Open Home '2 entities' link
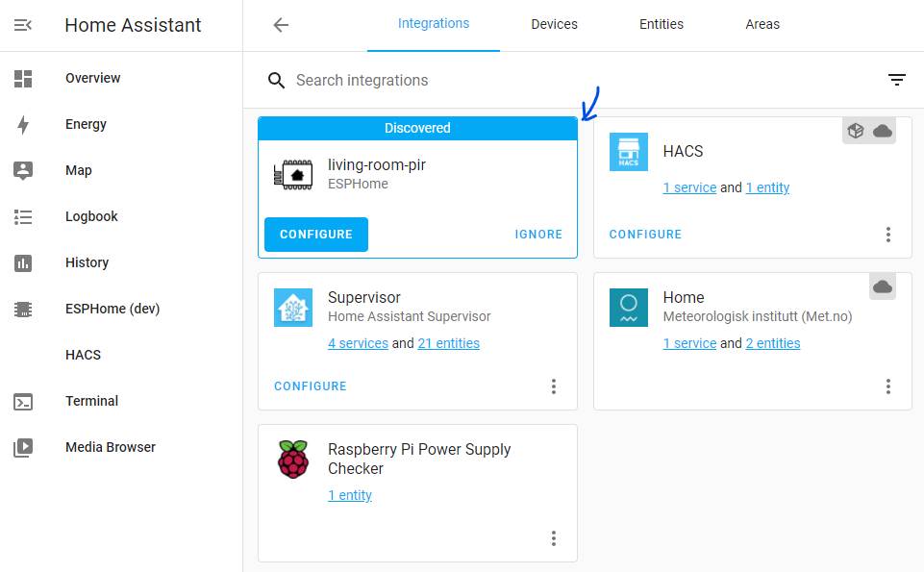Image resolution: width=924 pixels, height=572 pixels. [772, 343]
